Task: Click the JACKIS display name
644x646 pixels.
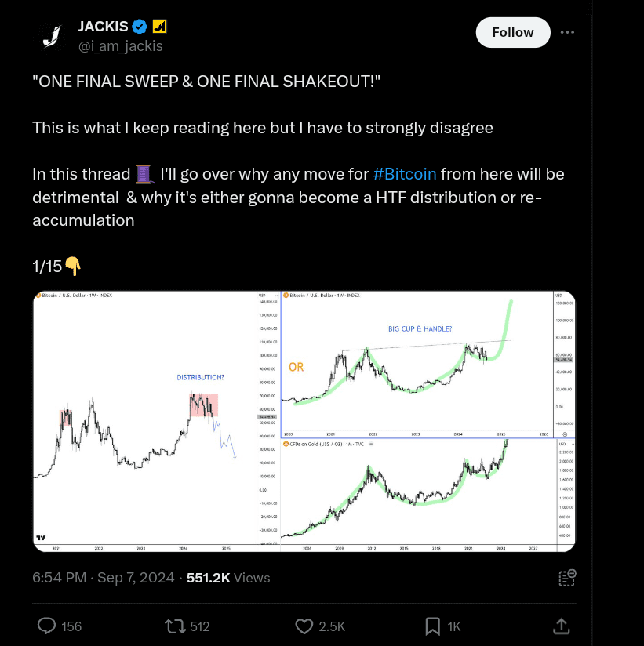Action: pyautogui.click(x=103, y=27)
